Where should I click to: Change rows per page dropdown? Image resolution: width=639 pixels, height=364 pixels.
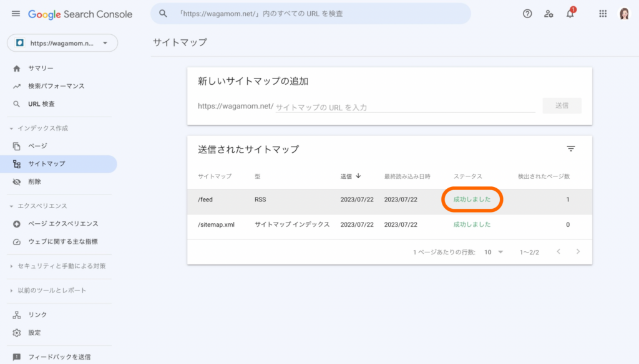tap(493, 252)
